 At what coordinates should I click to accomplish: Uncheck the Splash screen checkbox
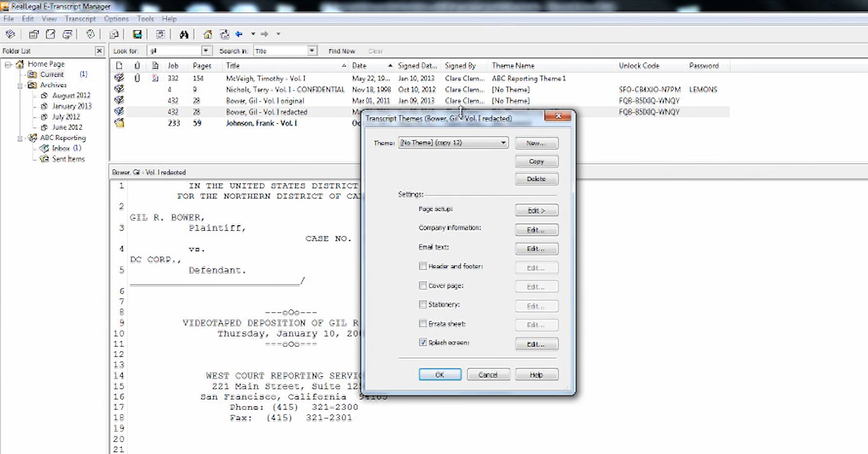tap(423, 343)
